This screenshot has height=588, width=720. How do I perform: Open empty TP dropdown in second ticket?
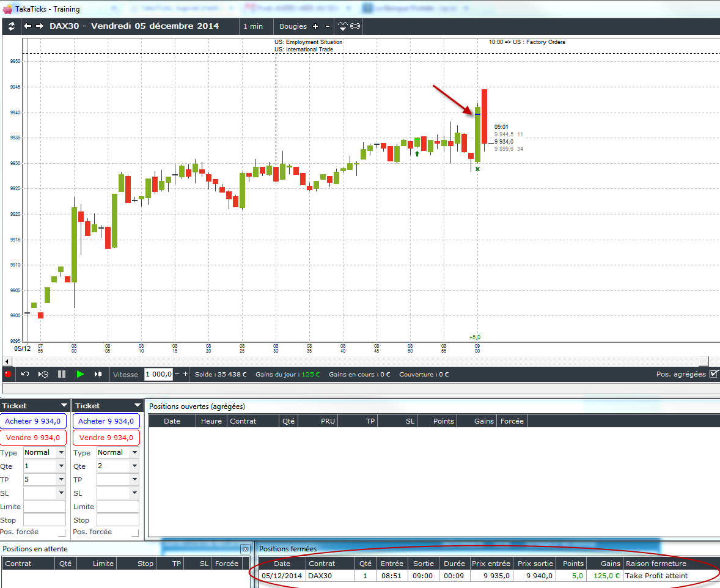pyautogui.click(x=134, y=479)
